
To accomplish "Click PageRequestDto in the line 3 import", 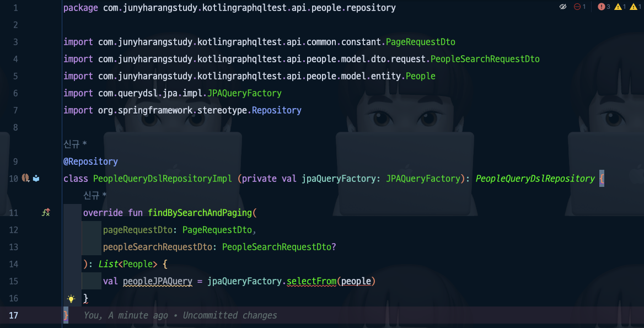I will pos(421,42).
